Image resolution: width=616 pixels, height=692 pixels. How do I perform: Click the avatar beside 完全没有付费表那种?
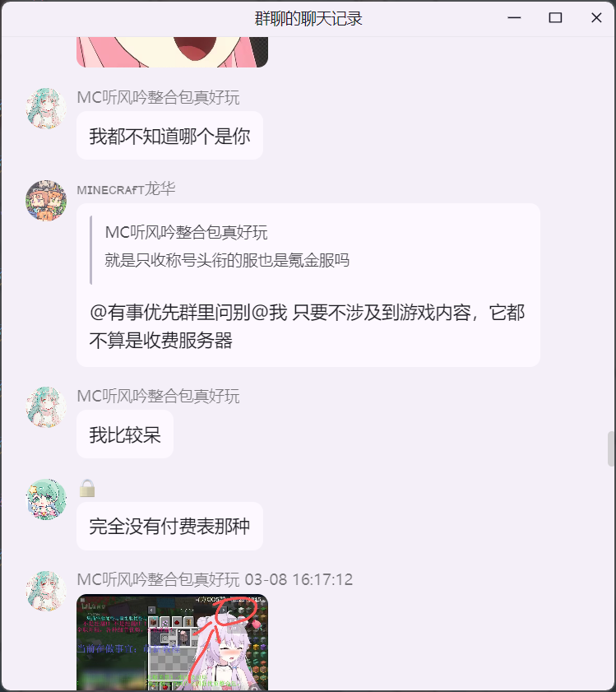[46, 499]
